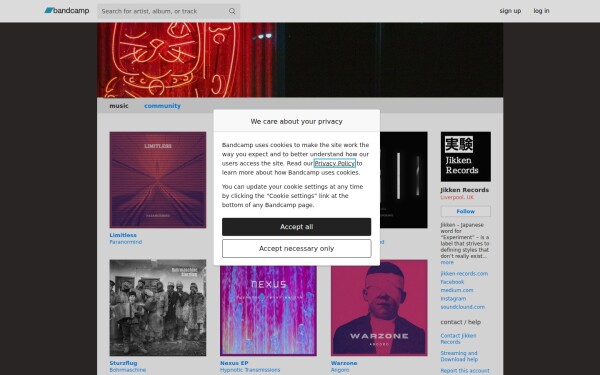Click the Bandcamp logo
This screenshot has height=375, width=600.
click(x=67, y=11)
